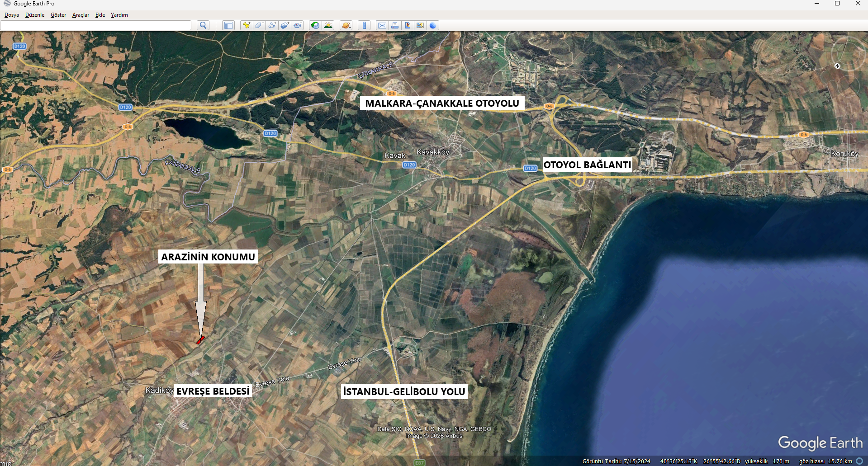Click the Google Earth Pro title bar icon
This screenshot has height=466, width=868.
point(7,4)
